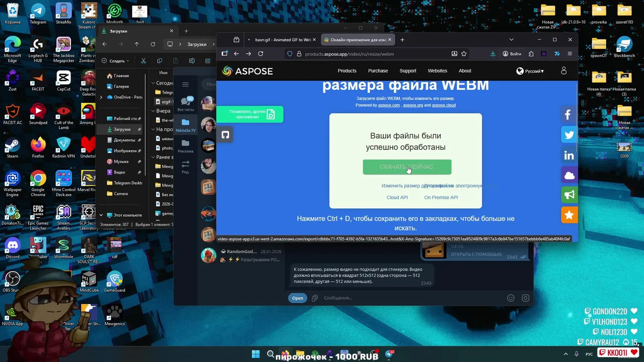
Task: Click the megaphone icon in share sidebar
Action: 569,195
